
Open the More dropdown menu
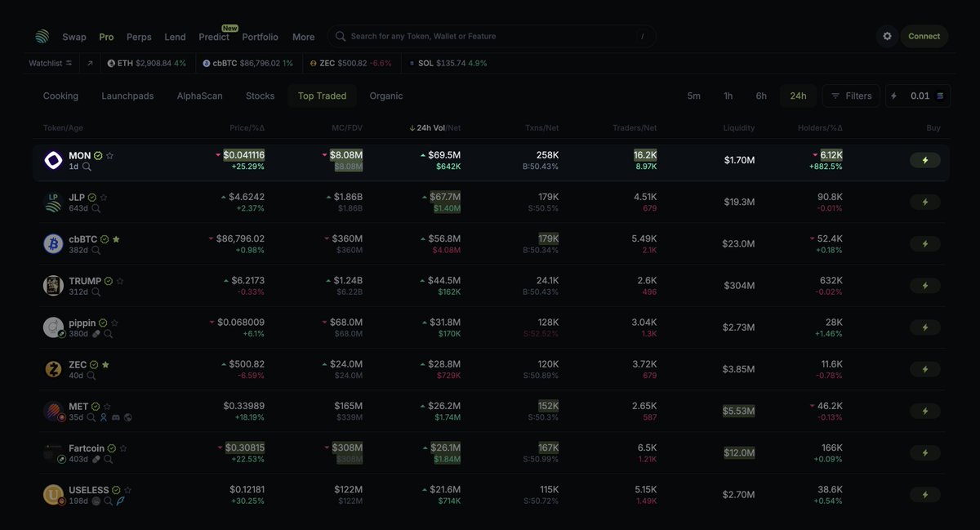[303, 37]
